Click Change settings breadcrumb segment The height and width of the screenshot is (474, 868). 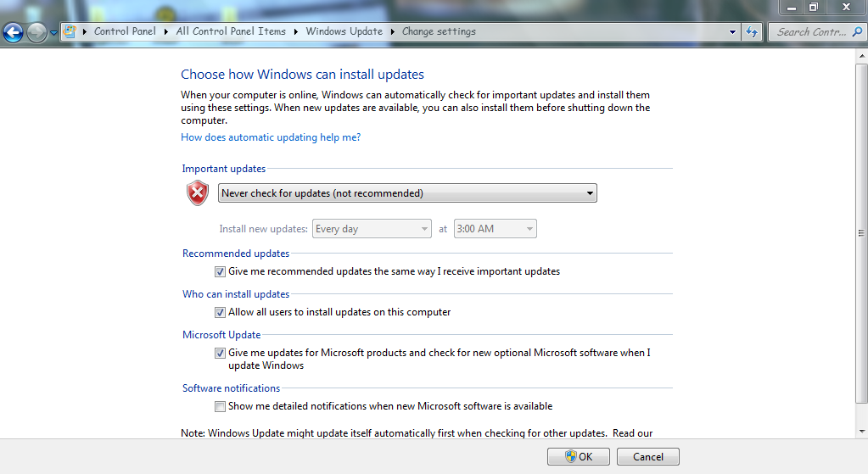pos(439,31)
